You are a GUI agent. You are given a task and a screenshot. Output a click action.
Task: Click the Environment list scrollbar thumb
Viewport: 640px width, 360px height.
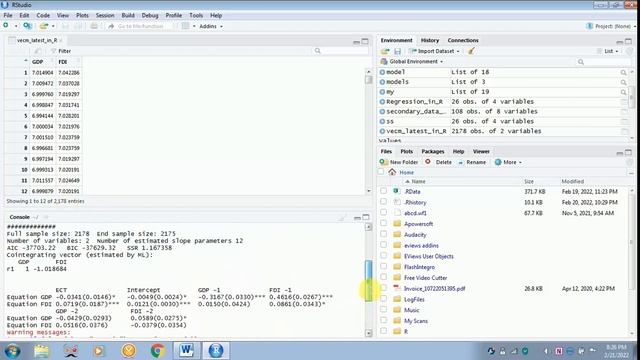click(x=632, y=97)
